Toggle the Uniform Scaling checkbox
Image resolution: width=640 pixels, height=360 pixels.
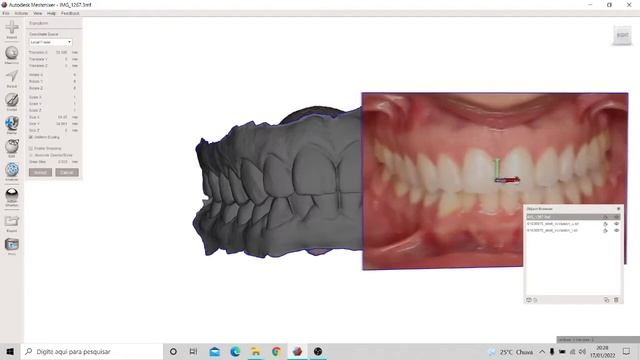(31, 137)
